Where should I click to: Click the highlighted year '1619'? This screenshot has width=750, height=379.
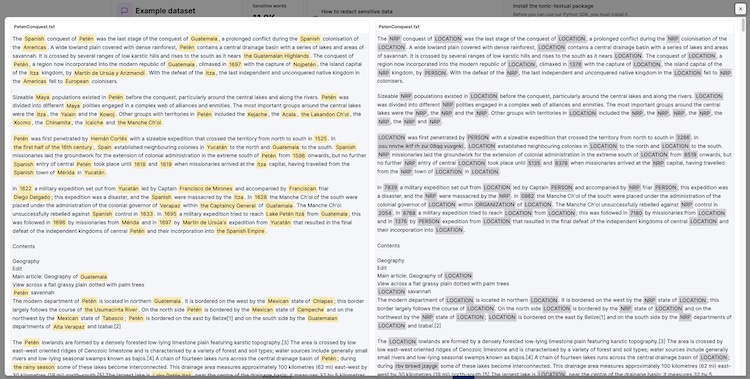166,164
